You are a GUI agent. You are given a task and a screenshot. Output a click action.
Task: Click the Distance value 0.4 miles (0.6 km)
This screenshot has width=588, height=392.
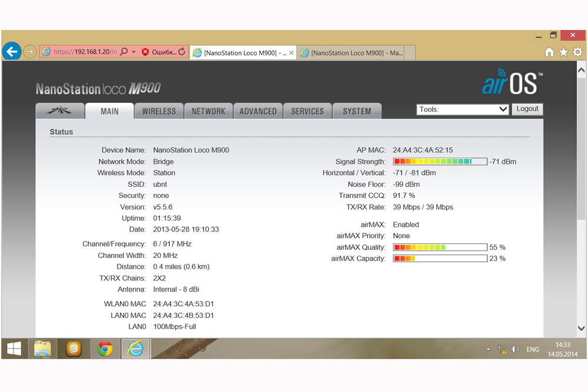tap(181, 266)
